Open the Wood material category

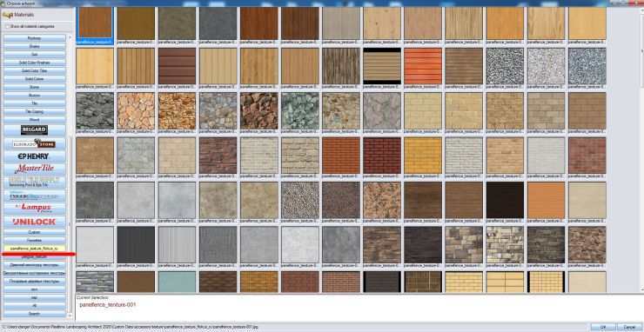pos(35,120)
